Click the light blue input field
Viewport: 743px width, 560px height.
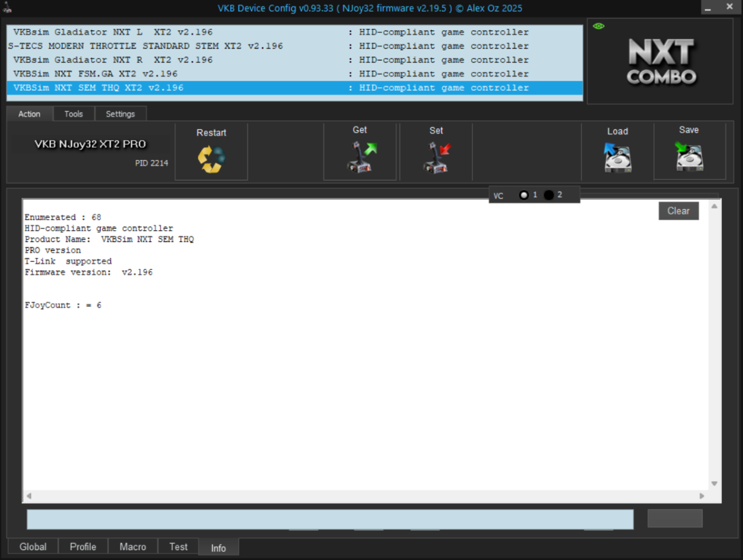330,520
